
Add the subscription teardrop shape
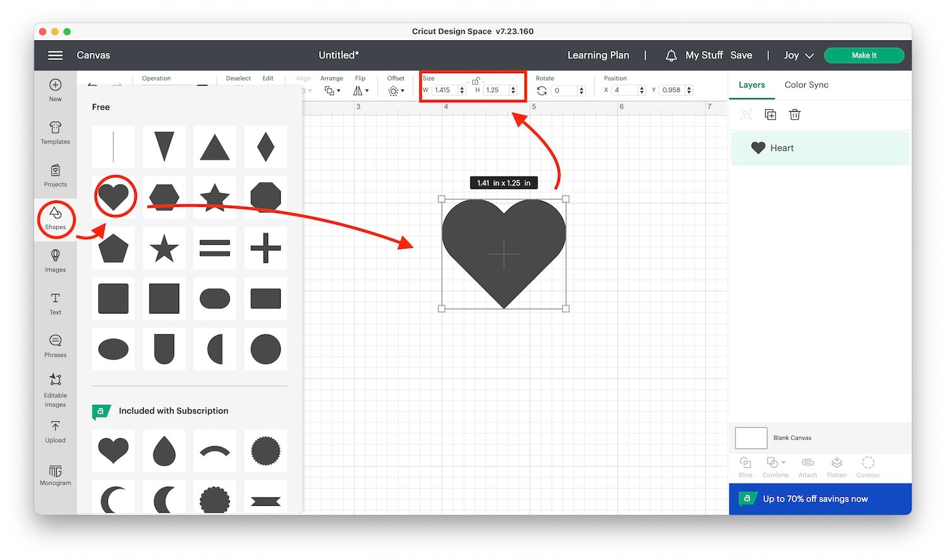coord(164,451)
